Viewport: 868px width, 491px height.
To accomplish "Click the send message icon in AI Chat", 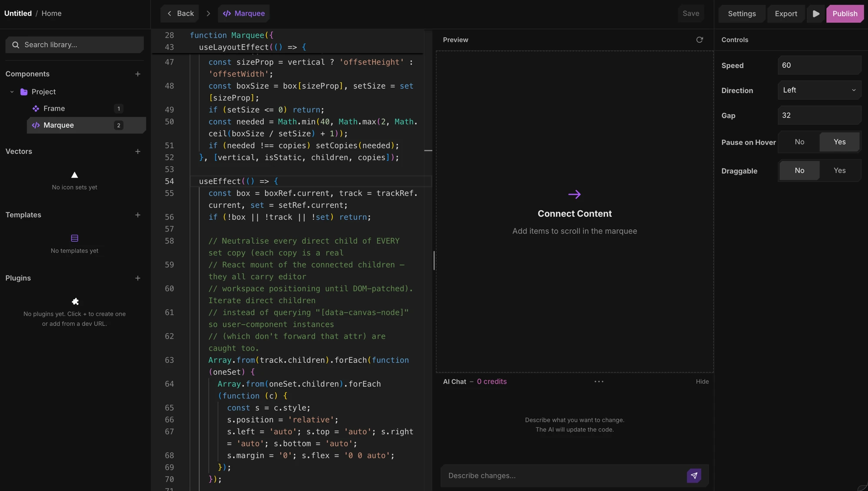I will 694,475.
